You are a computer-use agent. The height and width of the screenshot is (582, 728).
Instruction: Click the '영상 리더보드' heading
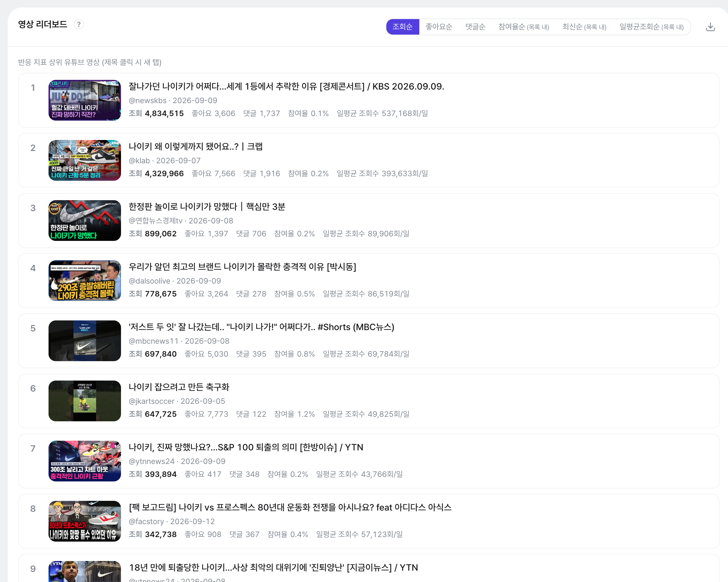(42, 24)
